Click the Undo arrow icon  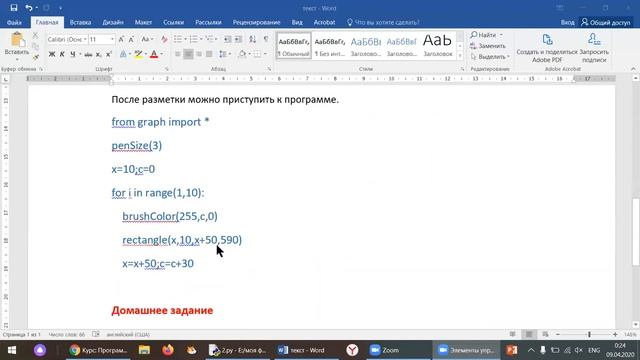[29, 8]
